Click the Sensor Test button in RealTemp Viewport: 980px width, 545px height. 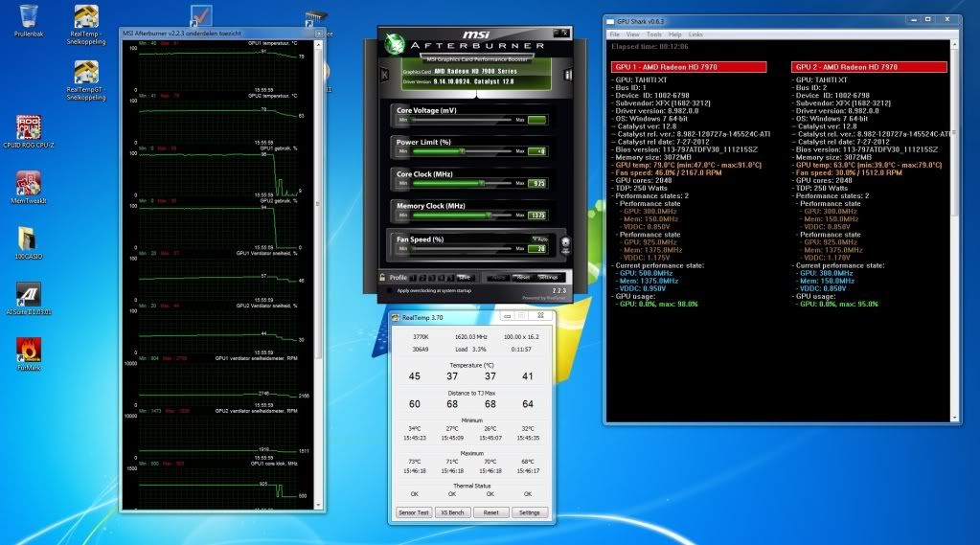(x=414, y=512)
